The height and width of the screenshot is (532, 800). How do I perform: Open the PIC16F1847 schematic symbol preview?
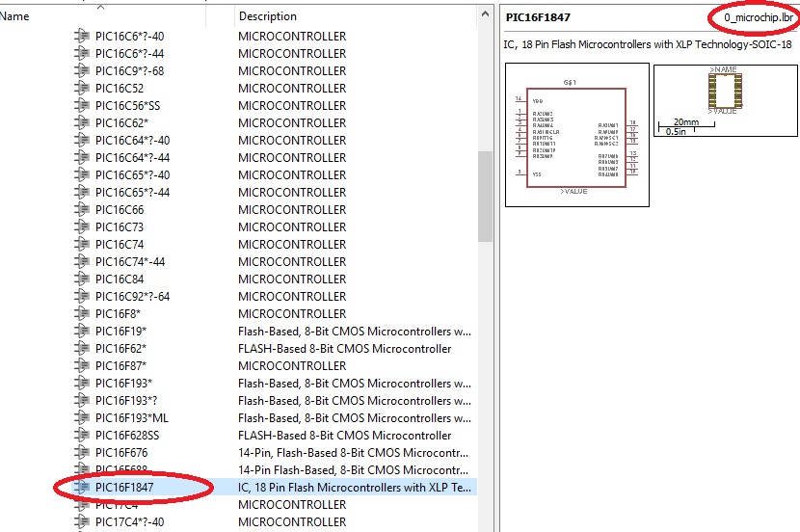pos(577,135)
